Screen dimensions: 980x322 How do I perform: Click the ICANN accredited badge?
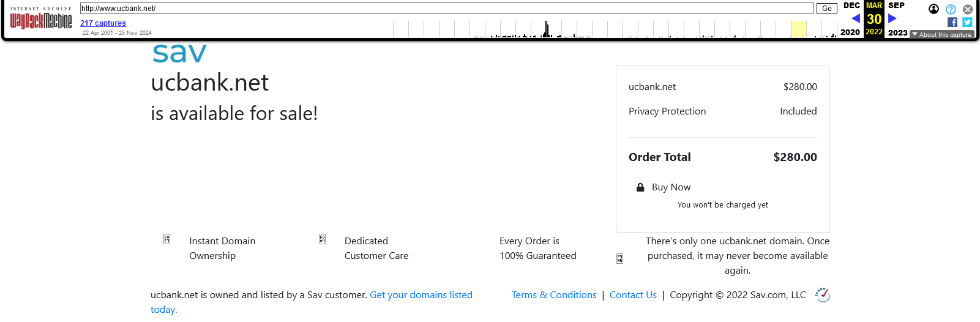[823, 295]
